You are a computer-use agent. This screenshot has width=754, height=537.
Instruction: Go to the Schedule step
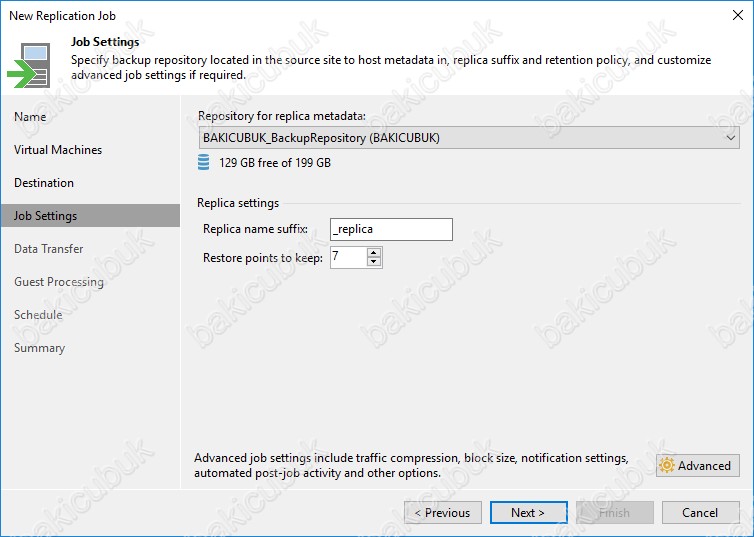tap(38, 315)
